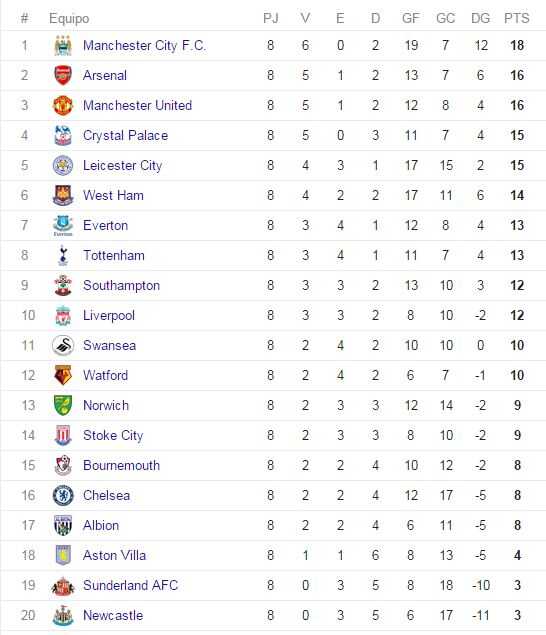546x635 pixels.
Task: Click the Leicester City fox badge
Action: tap(63, 165)
